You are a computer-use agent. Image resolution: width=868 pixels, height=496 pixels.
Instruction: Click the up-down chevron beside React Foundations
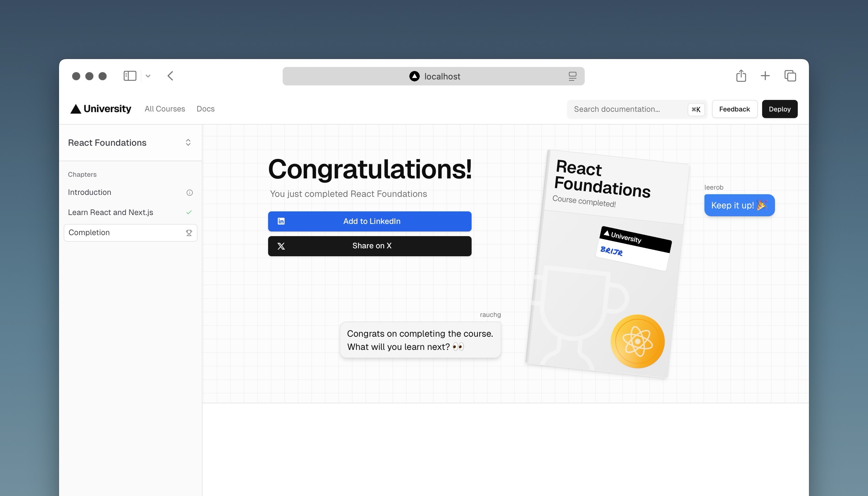188,142
